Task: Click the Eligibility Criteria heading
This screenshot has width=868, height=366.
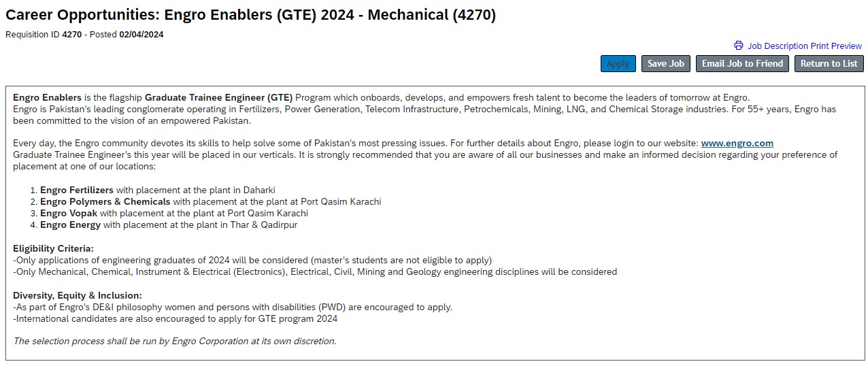Action: point(53,248)
